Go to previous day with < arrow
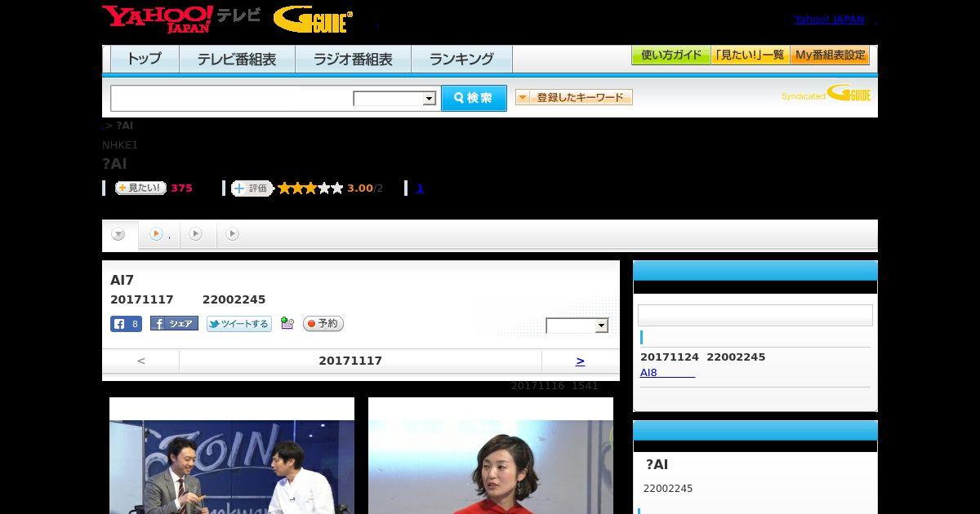Viewport: 980px width, 514px height. pyautogui.click(x=141, y=361)
